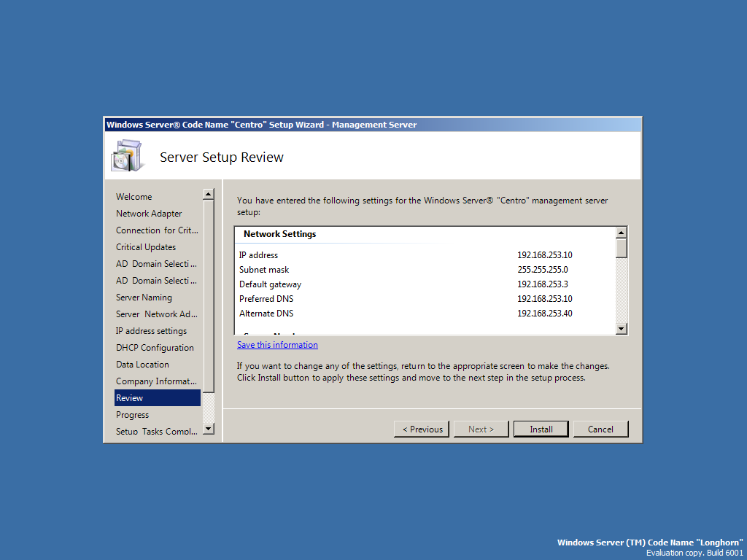Click IP address value 192.168.253.10

[x=544, y=254]
